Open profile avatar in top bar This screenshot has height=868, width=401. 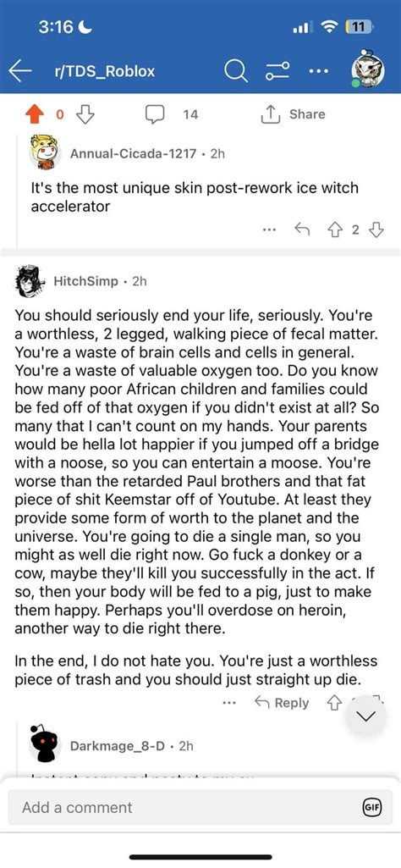pyautogui.click(x=368, y=70)
